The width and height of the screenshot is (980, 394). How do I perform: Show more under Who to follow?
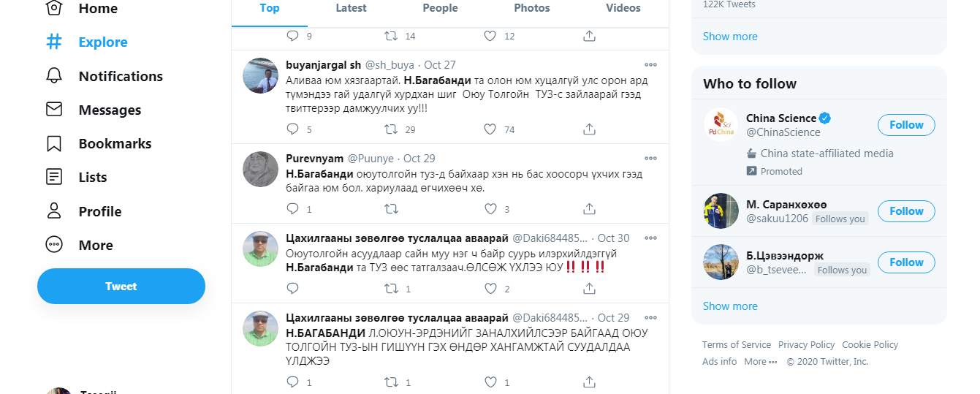730,306
